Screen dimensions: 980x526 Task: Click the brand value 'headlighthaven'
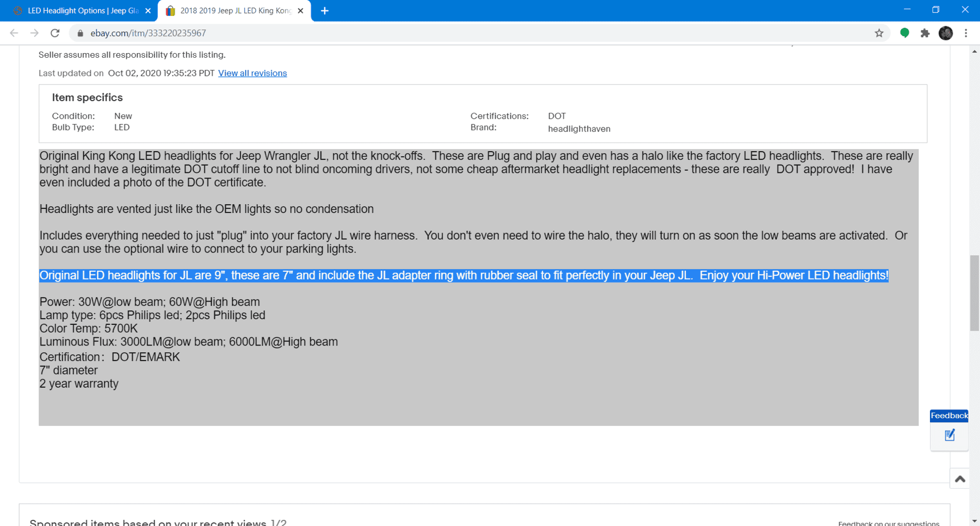pyautogui.click(x=579, y=129)
